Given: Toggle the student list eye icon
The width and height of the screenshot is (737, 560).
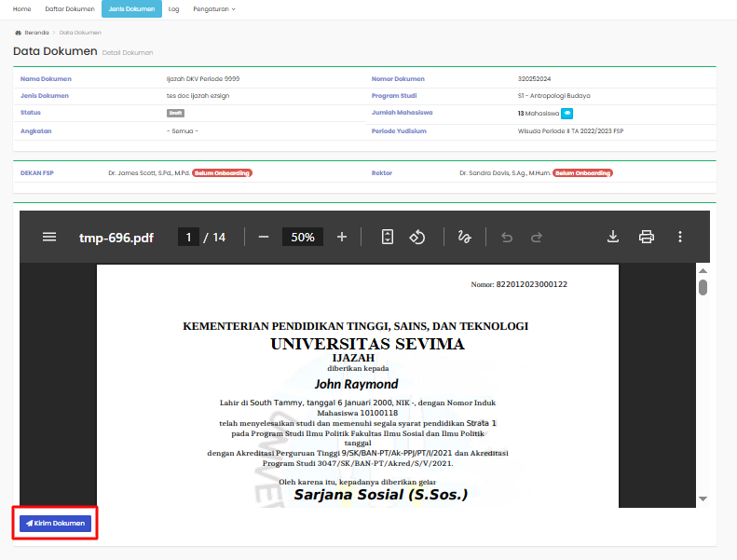Looking at the screenshot, I should click(567, 113).
